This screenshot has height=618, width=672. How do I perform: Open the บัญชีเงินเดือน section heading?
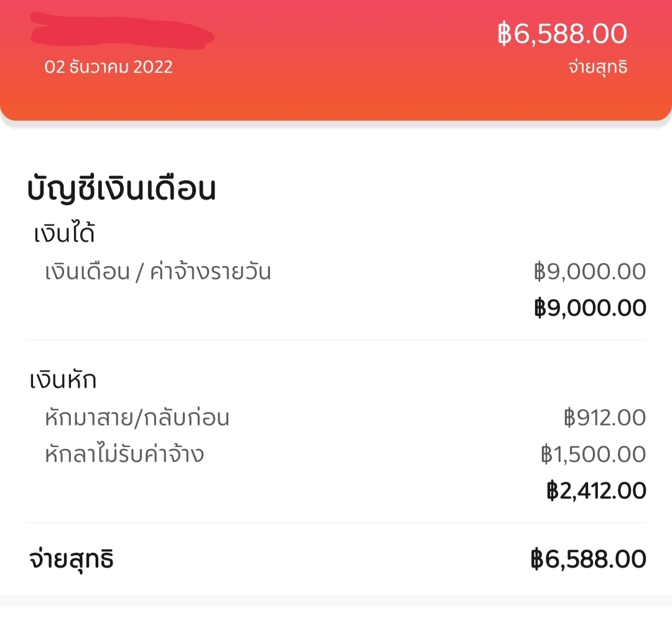tap(121, 188)
